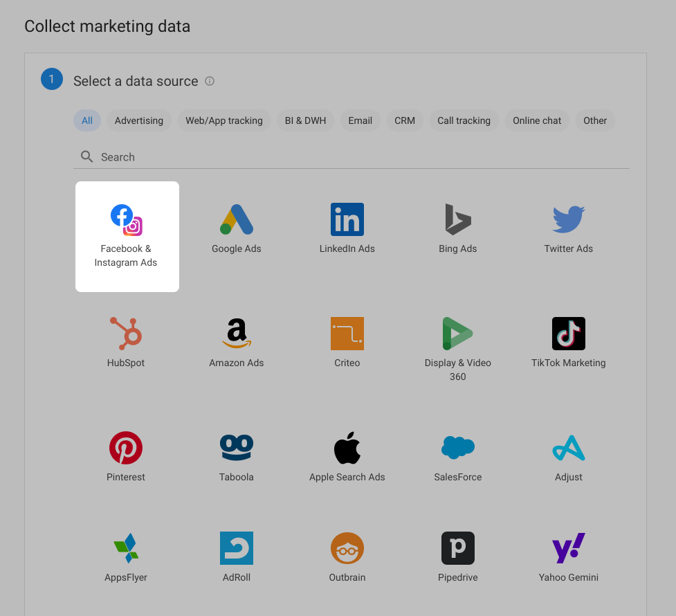Select the Facebook & Instagram Ads source

tap(127, 237)
